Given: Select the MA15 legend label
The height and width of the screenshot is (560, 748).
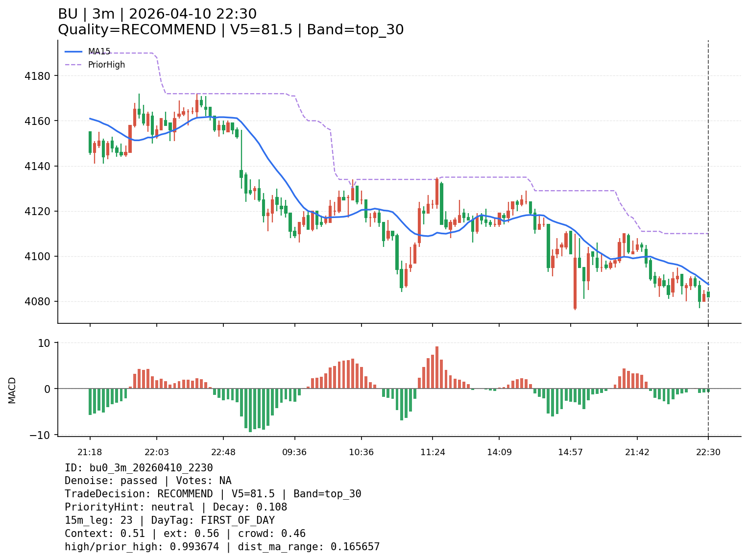Looking at the screenshot, I should 99,51.
